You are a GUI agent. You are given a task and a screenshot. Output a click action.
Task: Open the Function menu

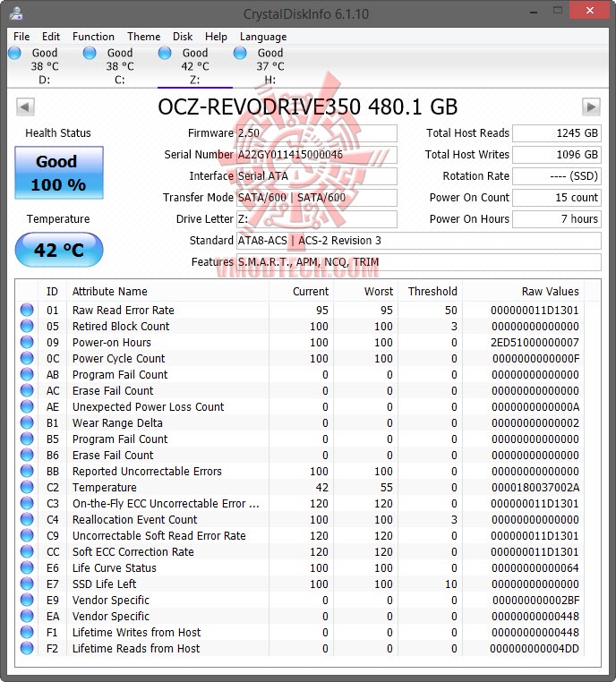(93, 37)
